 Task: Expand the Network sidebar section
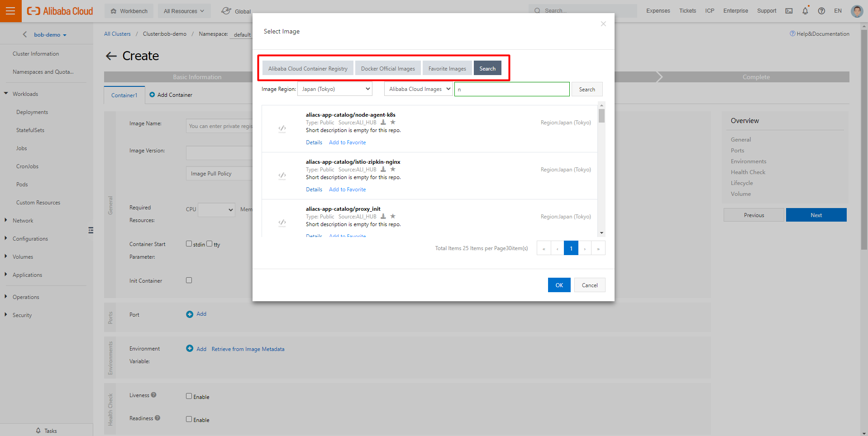[6, 220]
